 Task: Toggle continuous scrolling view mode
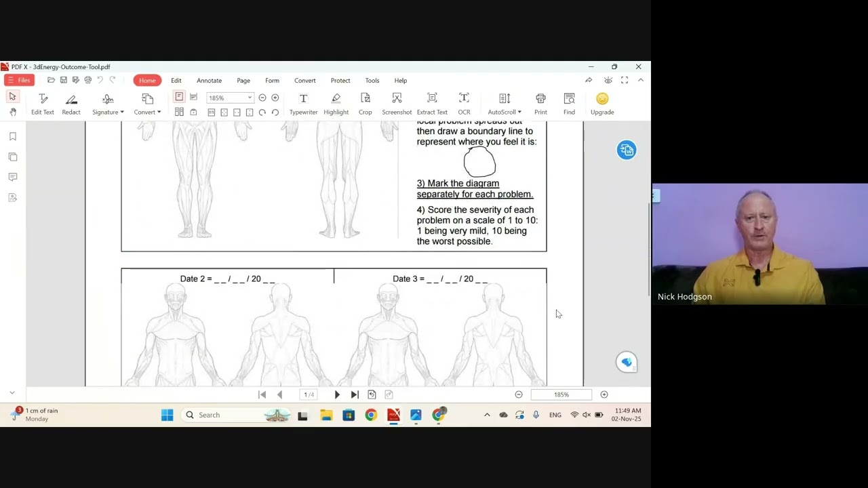coord(193,98)
